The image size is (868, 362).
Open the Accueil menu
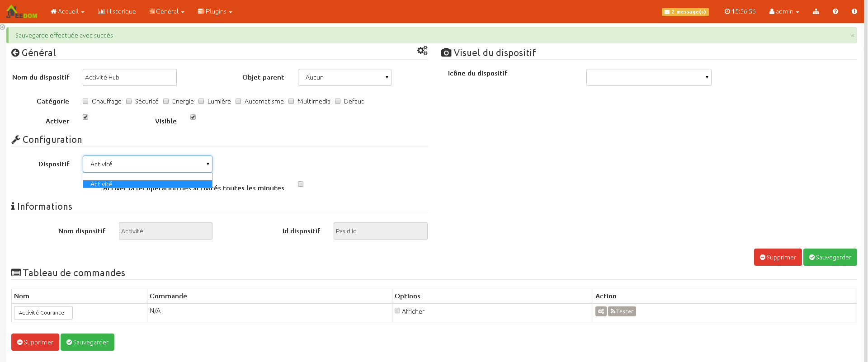[67, 11]
